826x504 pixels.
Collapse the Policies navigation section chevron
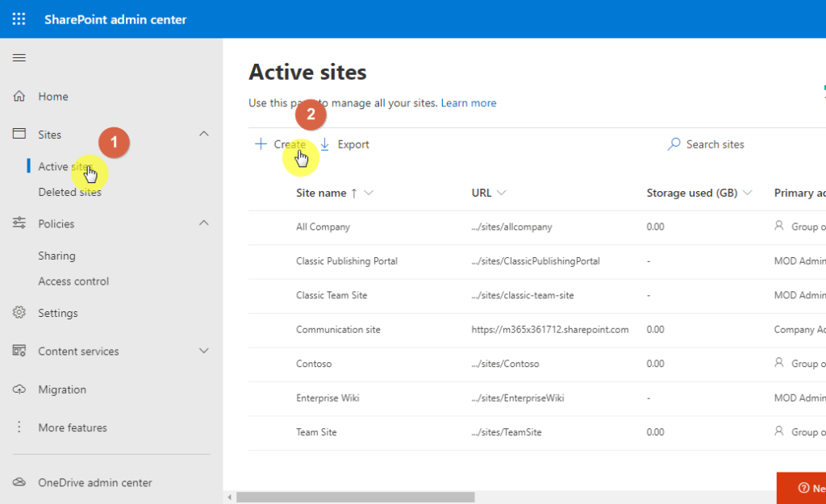204,223
